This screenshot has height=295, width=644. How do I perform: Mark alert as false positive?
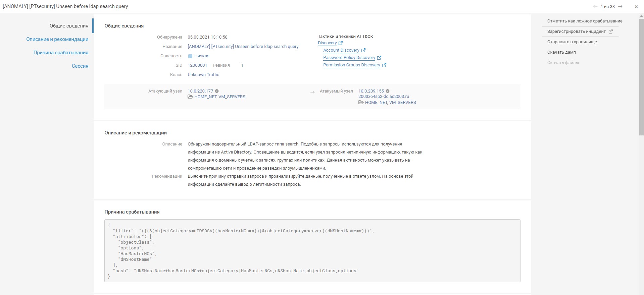(x=585, y=21)
